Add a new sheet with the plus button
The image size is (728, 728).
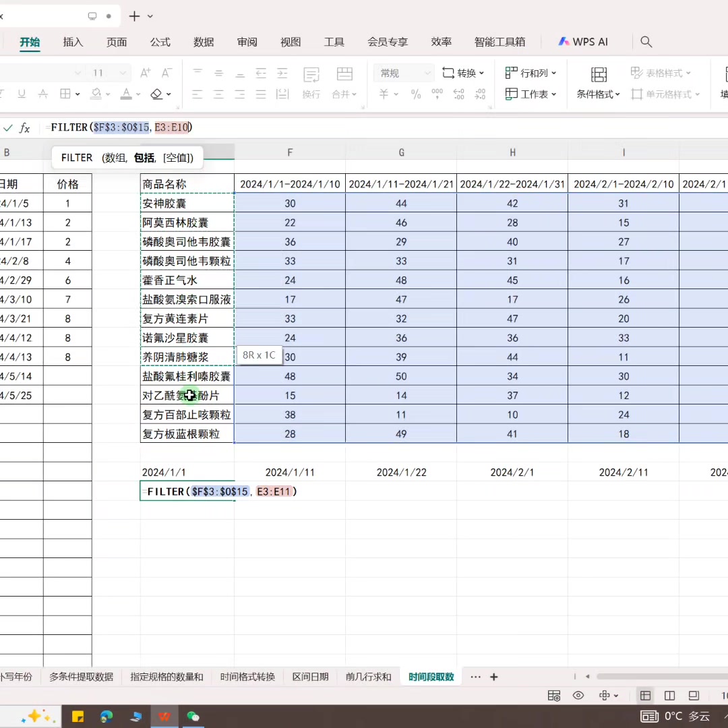pyautogui.click(x=493, y=677)
